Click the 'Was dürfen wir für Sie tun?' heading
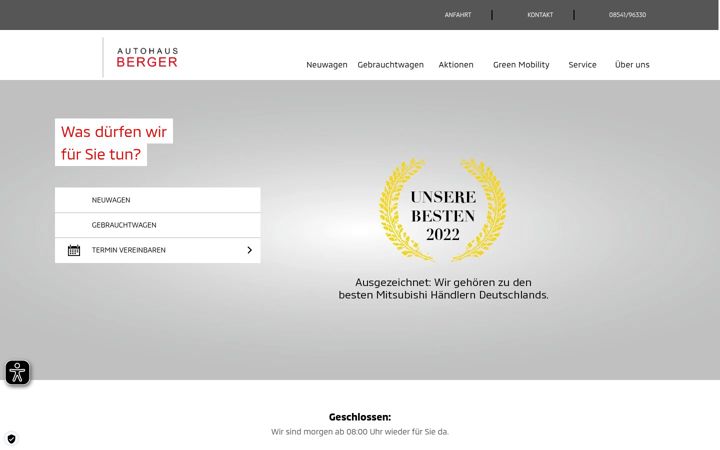Image resolution: width=720 pixels, height=450 pixels. pyautogui.click(x=113, y=143)
